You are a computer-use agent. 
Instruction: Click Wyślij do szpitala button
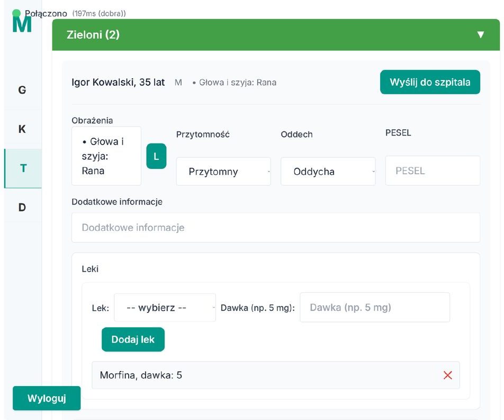tap(430, 82)
